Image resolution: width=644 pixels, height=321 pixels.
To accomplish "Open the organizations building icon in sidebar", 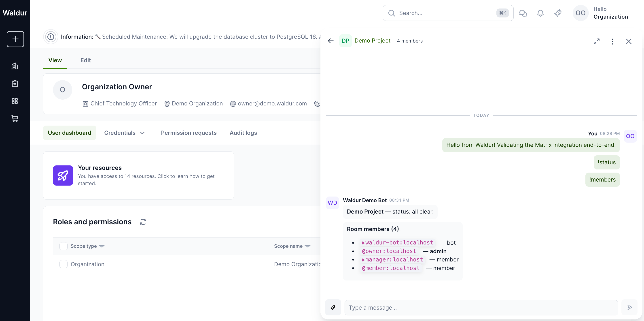I will click(x=15, y=66).
